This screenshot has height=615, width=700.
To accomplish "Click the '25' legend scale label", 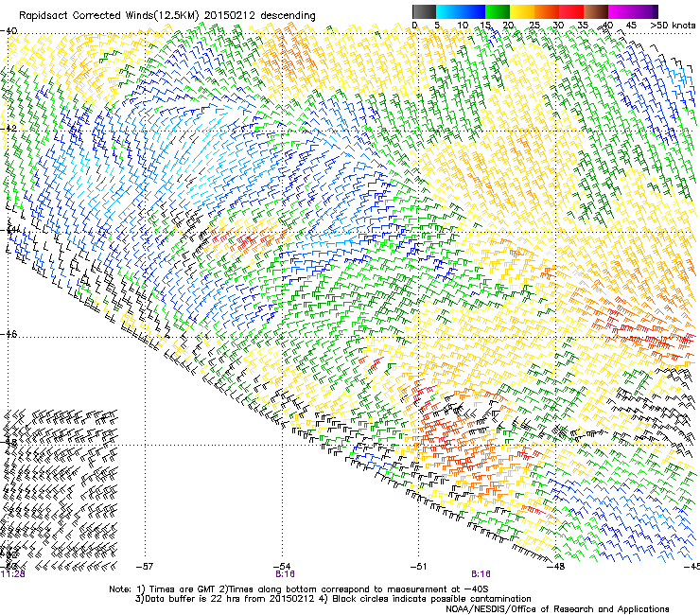I will (534, 26).
